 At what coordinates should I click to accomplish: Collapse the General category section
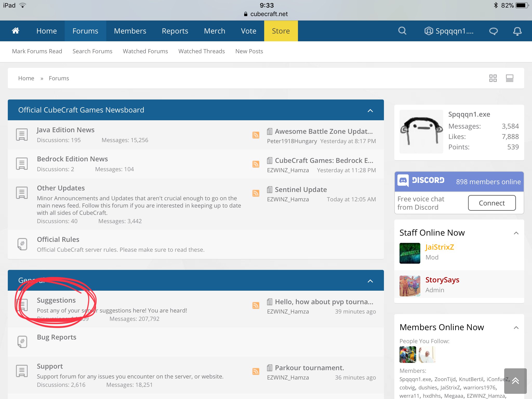(370, 281)
